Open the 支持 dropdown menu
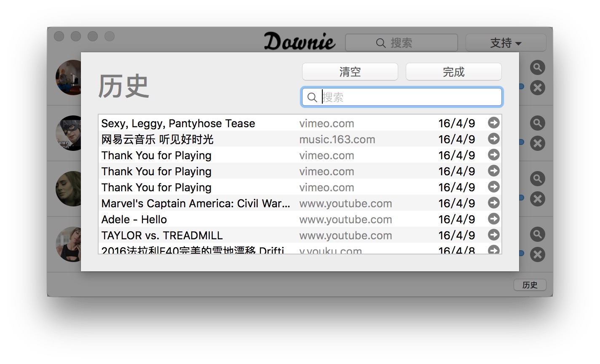This screenshot has height=364, width=600. coord(506,43)
